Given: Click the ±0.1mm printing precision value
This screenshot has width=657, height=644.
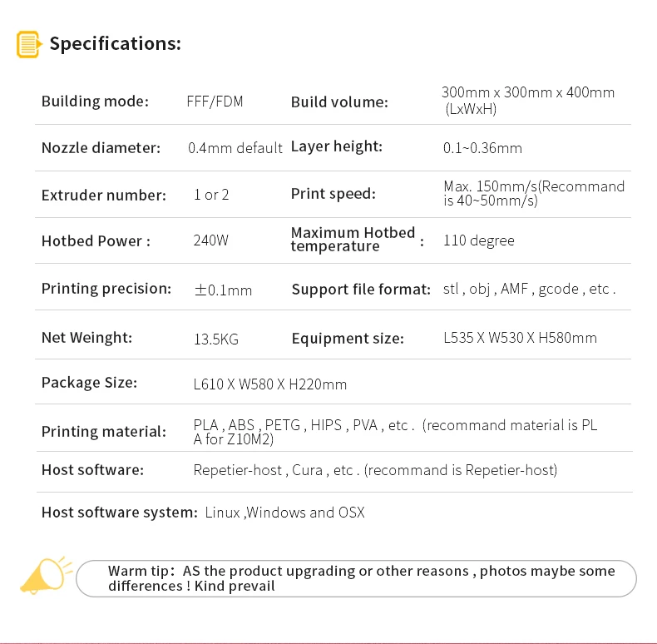Looking at the screenshot, I should (223, 290).
